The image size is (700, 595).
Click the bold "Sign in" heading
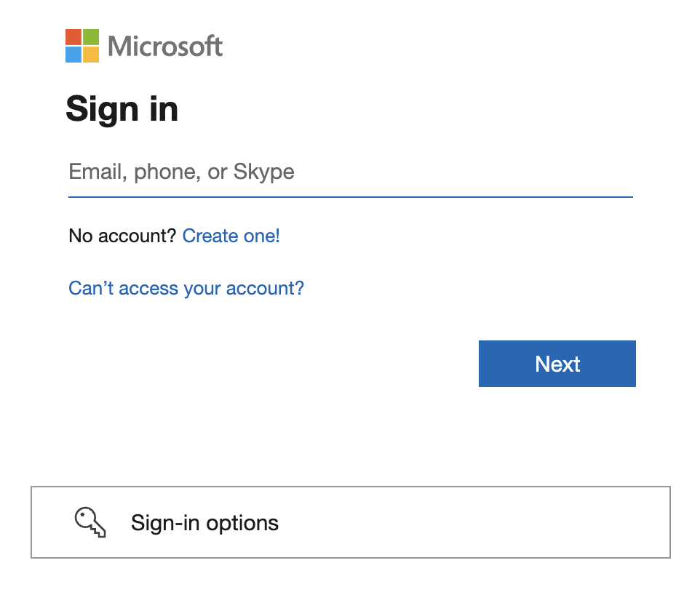tap(122, 109)
